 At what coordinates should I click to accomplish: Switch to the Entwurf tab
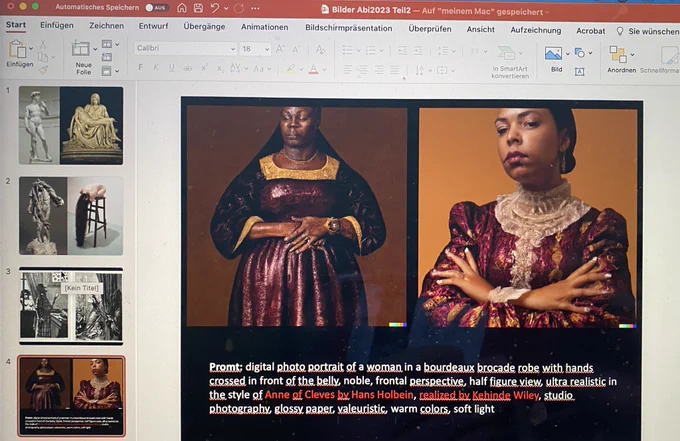coord(153,26)
